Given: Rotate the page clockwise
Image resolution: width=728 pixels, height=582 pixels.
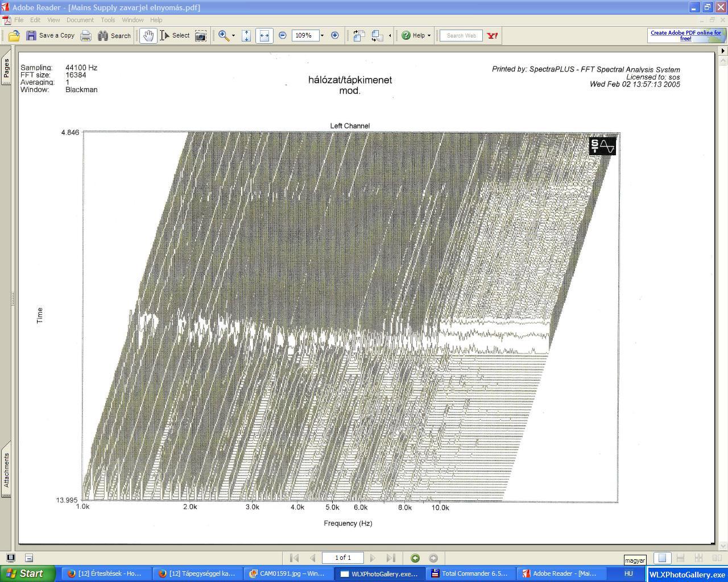Looking at the screenshot, I should [359, 36].
